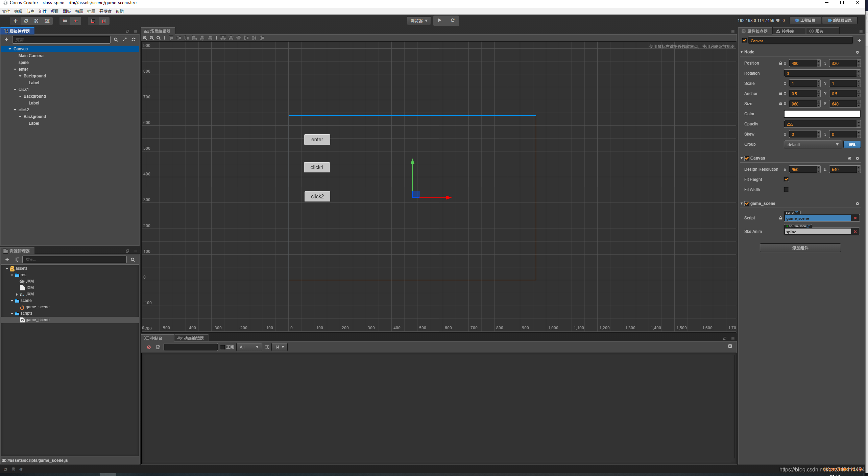Click zoom in icon in scene editor
The height and width of the screenshot is (476, 868).
click(x=145, y=38)
